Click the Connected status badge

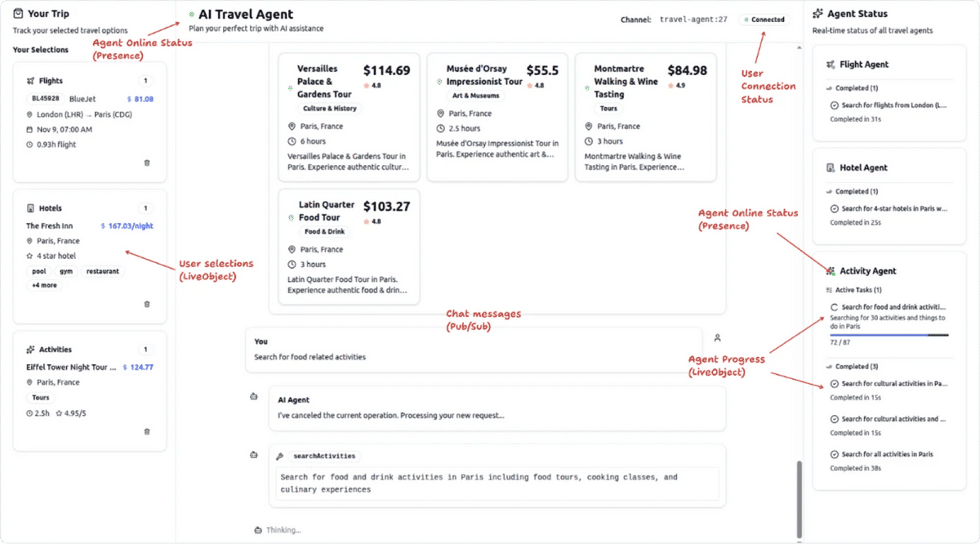[x=764, y=20]
